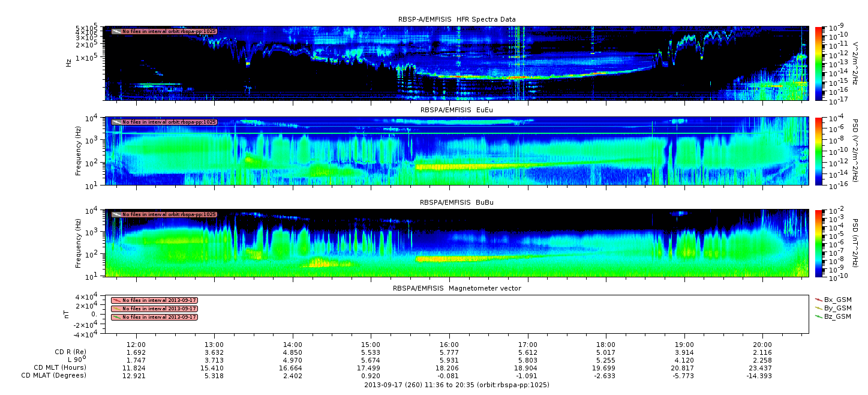Click the red Bx_GSM legend line icon
This screenshot has width=868, height=395.
(x=819, y=299)
